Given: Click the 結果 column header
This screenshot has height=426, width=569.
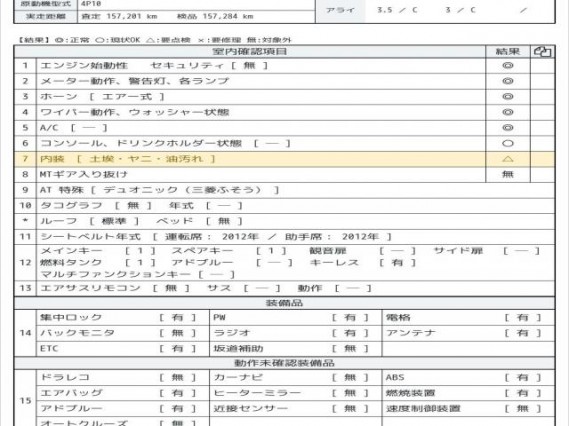Looking at the screenshot, I should (x=508, y=52).
